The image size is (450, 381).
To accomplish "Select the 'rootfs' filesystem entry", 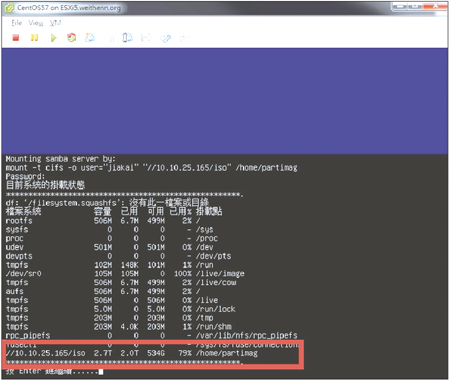I will (x=19, y=221).
